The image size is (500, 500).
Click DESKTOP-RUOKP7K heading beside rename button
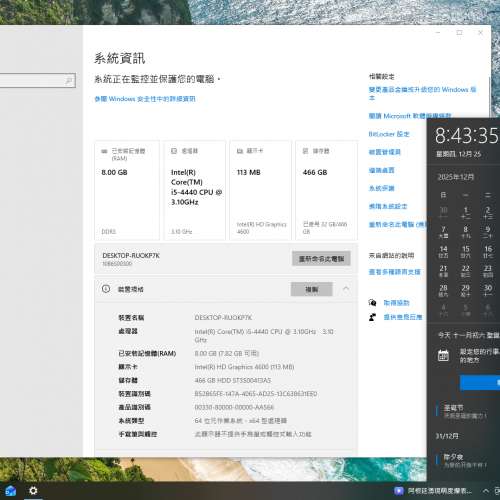[x=131, y=255]
